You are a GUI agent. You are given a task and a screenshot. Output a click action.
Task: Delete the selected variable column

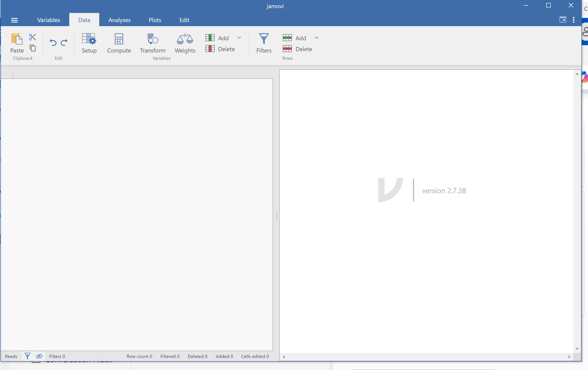pyautogui.click(x=220, y=49)
